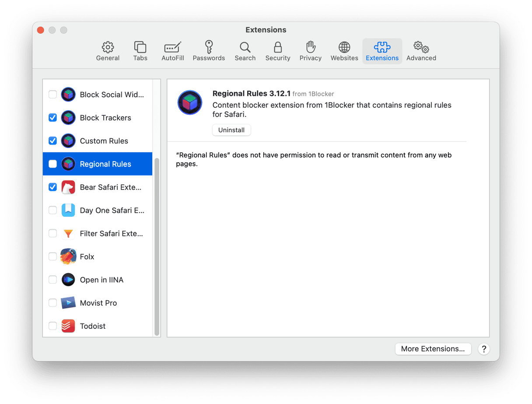Disable the Block Trackers extension checkbox
The width and height of the screenshot is (532, 404).
point(52,118)
